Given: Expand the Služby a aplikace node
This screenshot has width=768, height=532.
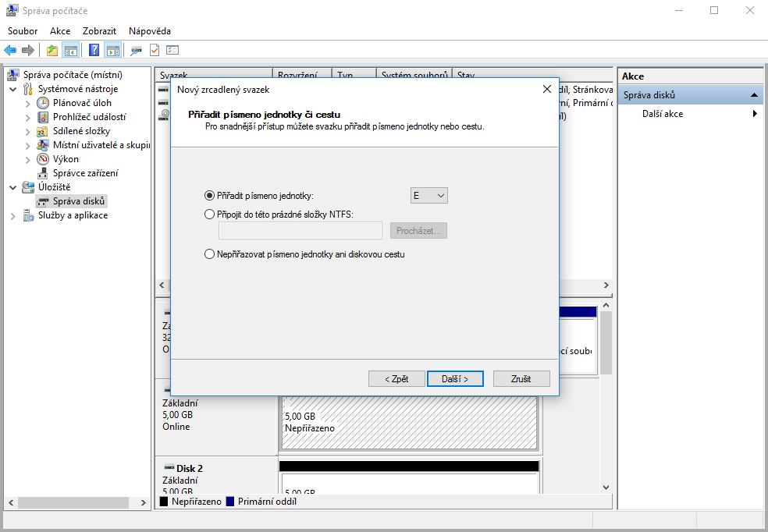Looking at the screenshot, I should point(13,215).
